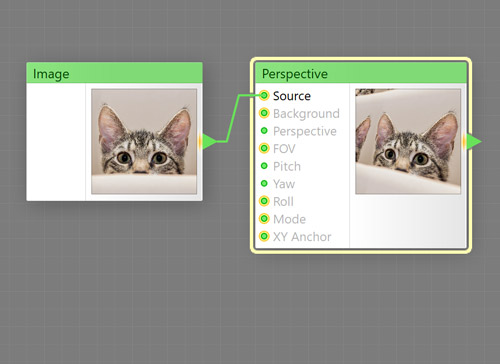Screen dimensions: 500x364
Task: Click the Perspective input connector dot
Action: pyautogui.click(x=264, y=131)
